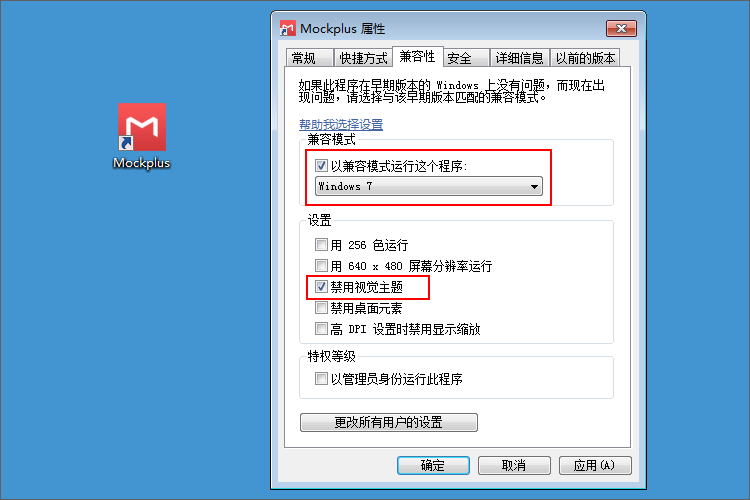The width and height of the screenshot is (750, 500).
Task: Enable 禁用桌面元素 checkbox
Action: pos(321,308)
